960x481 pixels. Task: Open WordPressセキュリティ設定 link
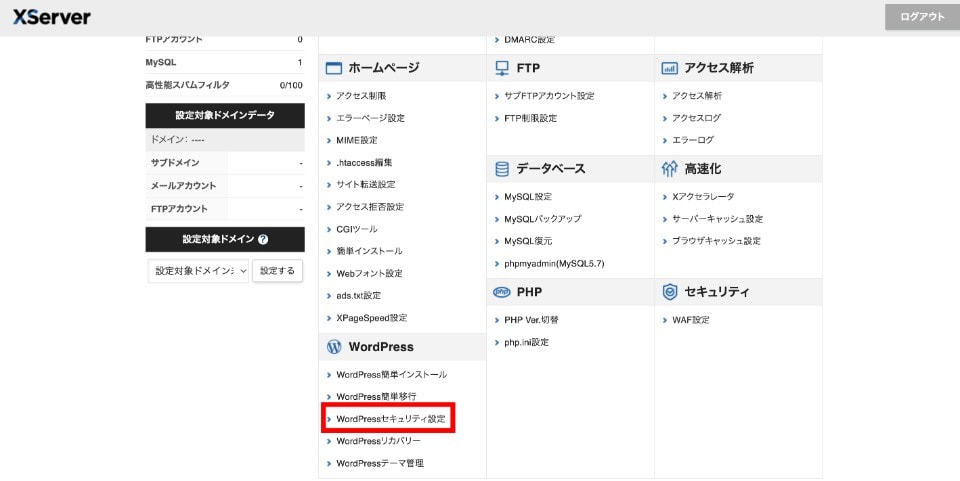pos(391,419)
